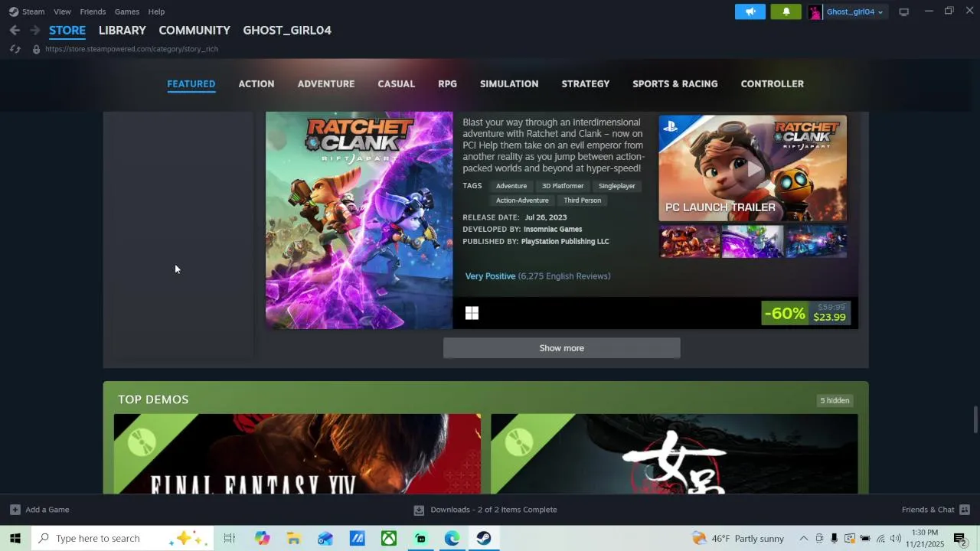Click the Action-Adventure tag
The image size is (980, 551).
(x=522, y=201)
